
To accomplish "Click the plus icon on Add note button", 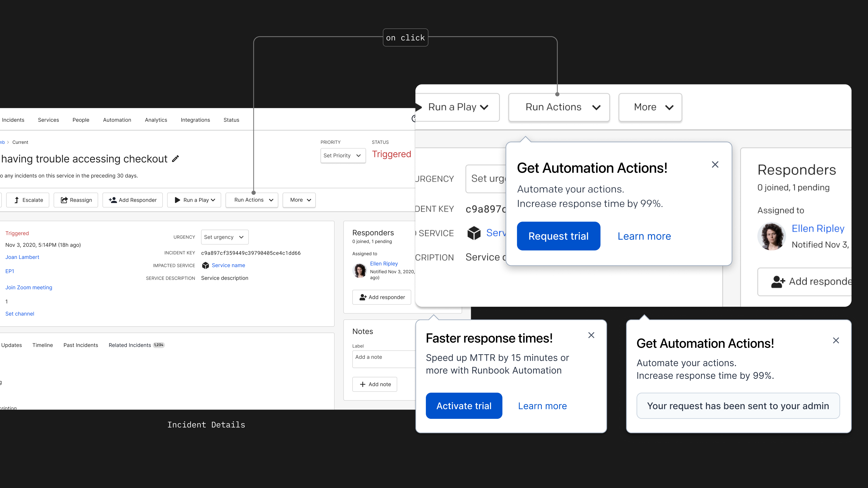I will tap(363, 384).
